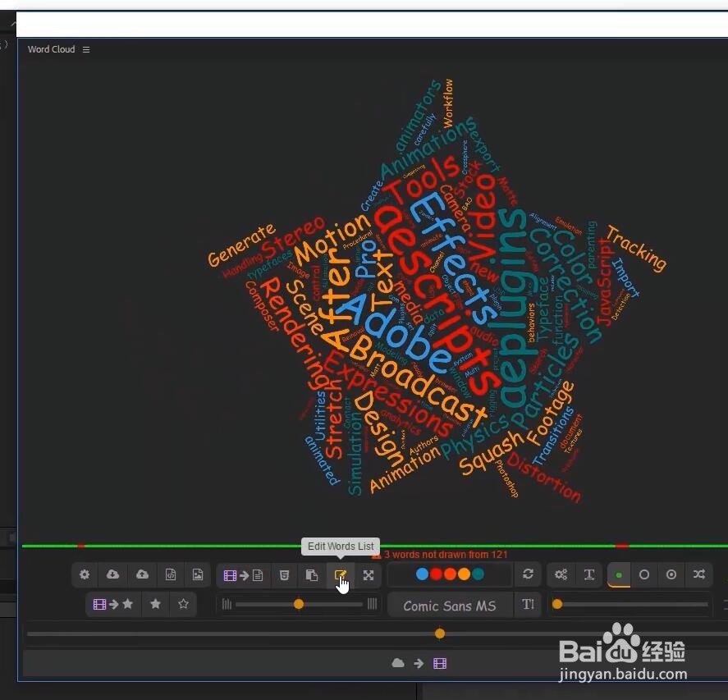Viewport: 728px width, 700px height.
Task: Pick the red palette color
Action: pyautogui.click(x=436, y=574)
